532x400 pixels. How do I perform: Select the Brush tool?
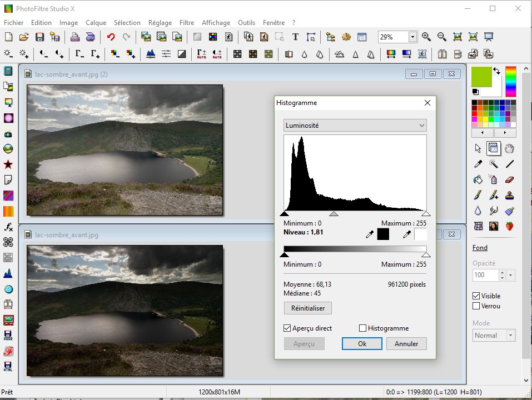pyautogui.click(x=478, y=195)
